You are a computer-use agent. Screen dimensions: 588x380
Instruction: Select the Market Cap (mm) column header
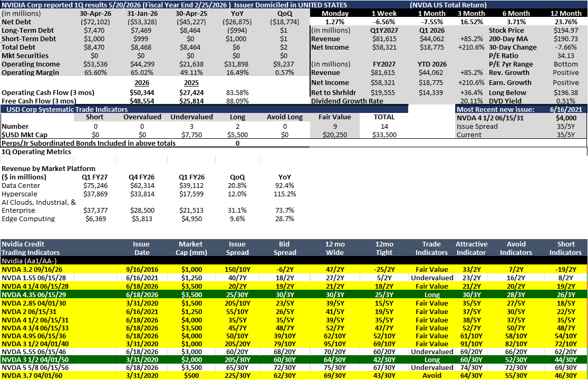(191, 249)
